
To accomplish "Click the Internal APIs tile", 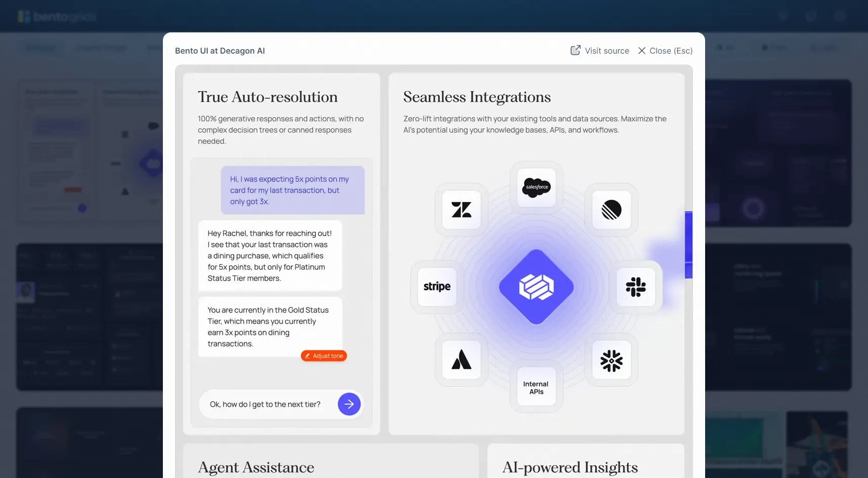I will 536,387.
